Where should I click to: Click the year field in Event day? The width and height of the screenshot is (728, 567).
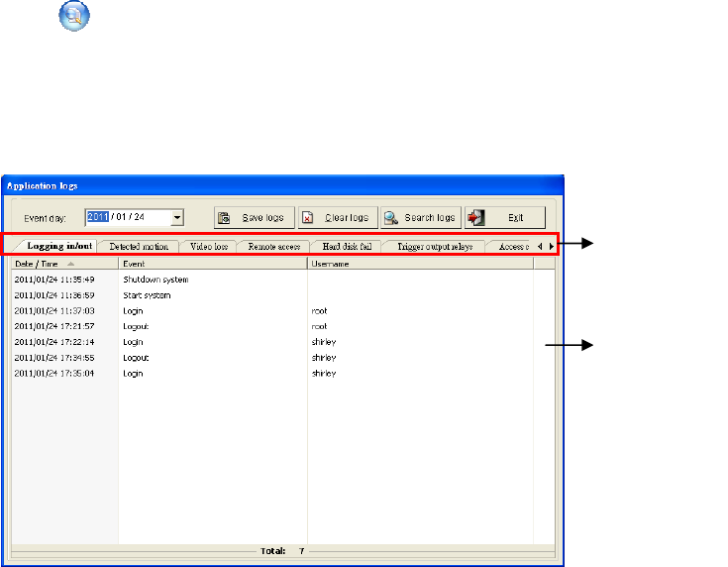click(98, 217)
